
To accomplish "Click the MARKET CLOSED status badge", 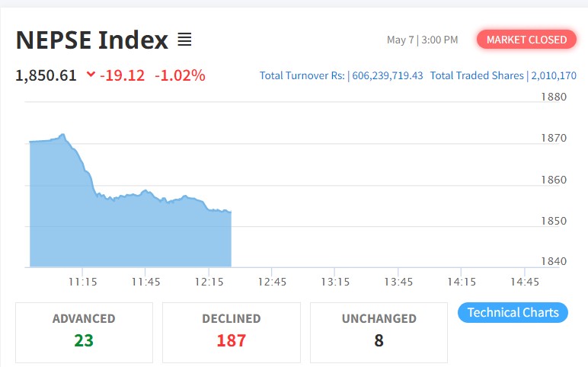I will pyautogui.click(x=526, y=40).
